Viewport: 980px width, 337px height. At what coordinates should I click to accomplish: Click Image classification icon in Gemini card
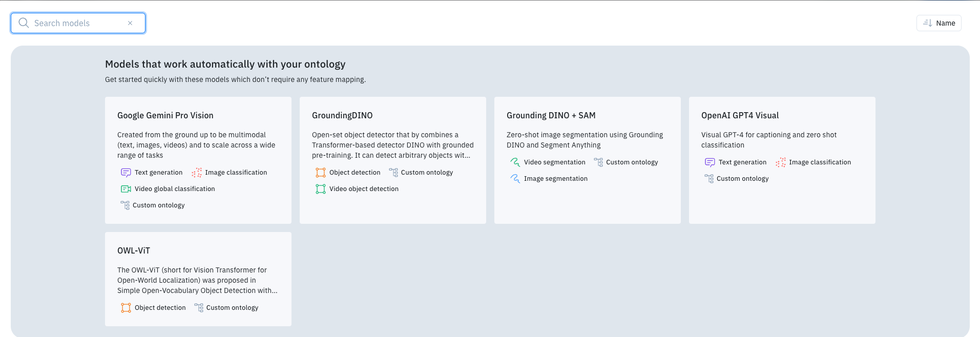tap(197, 173)
